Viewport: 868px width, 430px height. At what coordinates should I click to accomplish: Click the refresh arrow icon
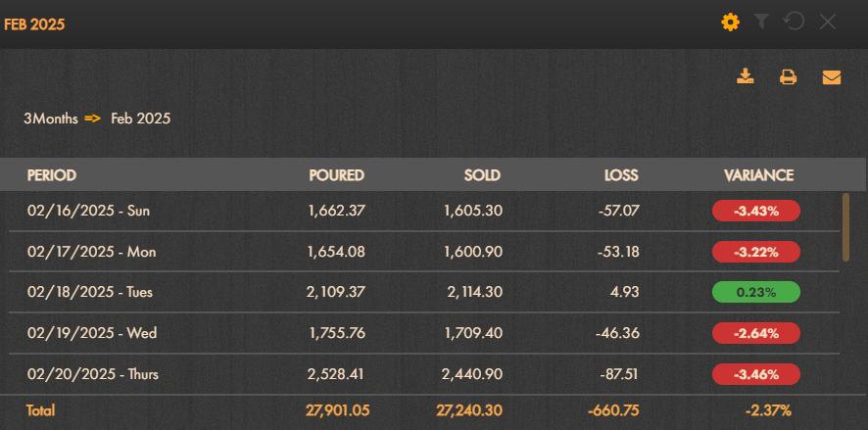pos(794,22)
